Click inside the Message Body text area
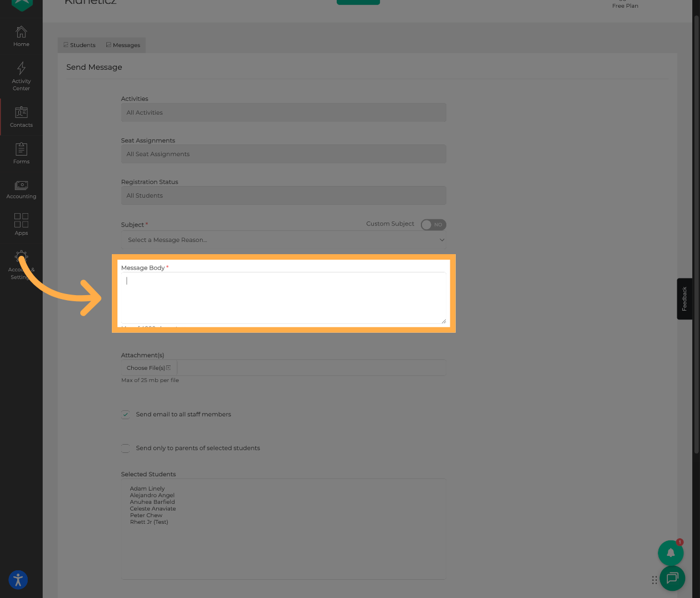 click(x=282, y=297)
